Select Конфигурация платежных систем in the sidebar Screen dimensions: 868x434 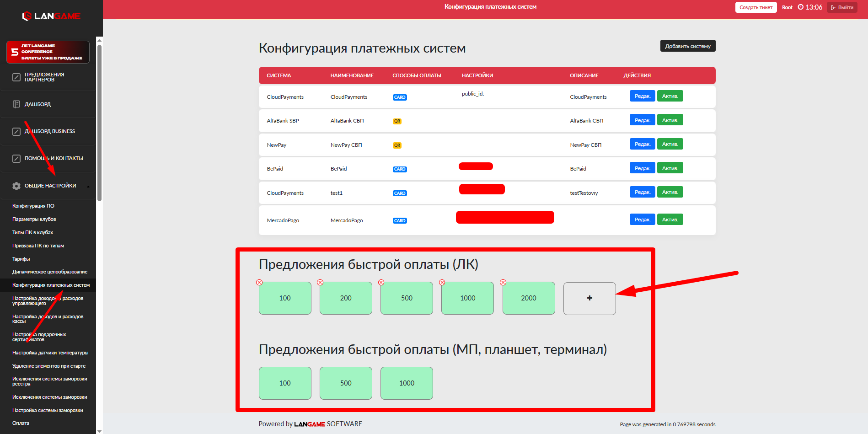(x=51, y=285)
